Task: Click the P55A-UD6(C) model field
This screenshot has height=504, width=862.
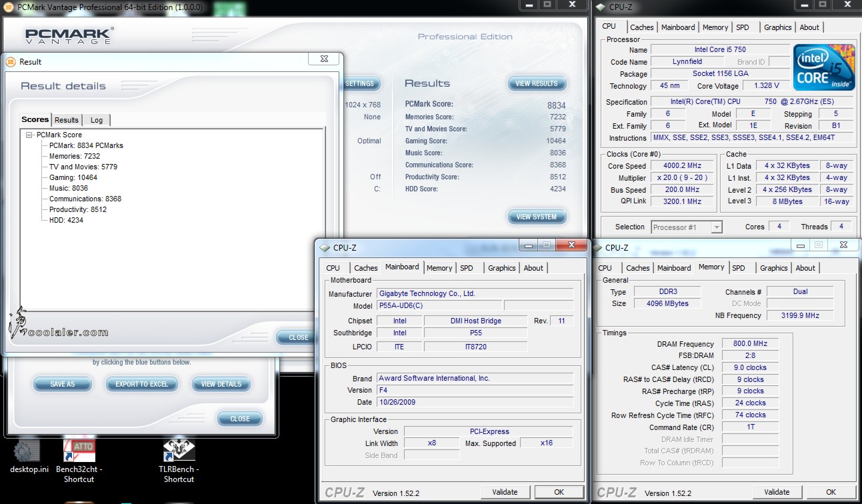Action: coord(439,305)
